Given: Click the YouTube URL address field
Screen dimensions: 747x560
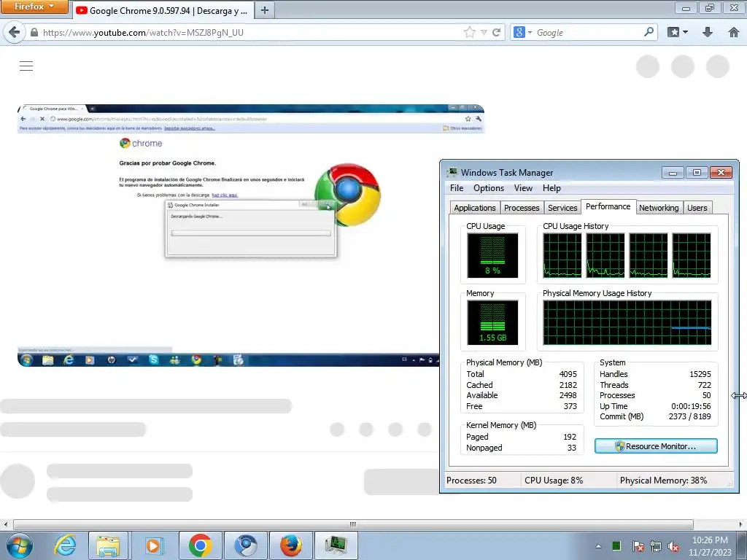Looking at the screenshot, I should pyautogui.click(x=248, y=32).
